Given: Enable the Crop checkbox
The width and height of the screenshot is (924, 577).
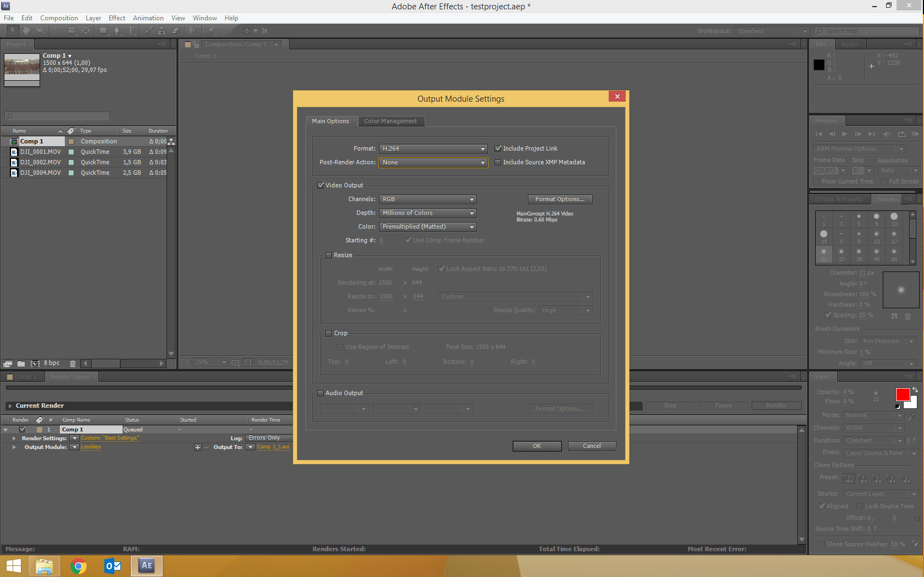Looking at the screenshot, I should (329, 333).
